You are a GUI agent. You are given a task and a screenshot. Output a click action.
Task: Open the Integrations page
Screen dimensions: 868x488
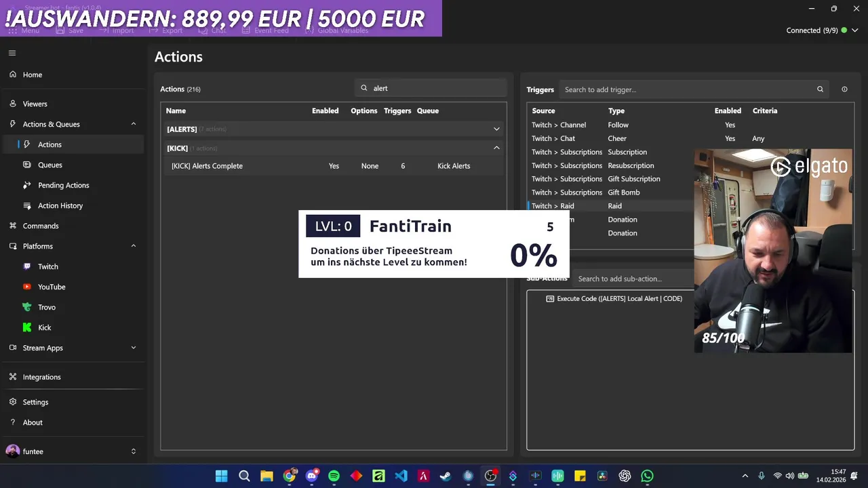click(x=41, y=377)
